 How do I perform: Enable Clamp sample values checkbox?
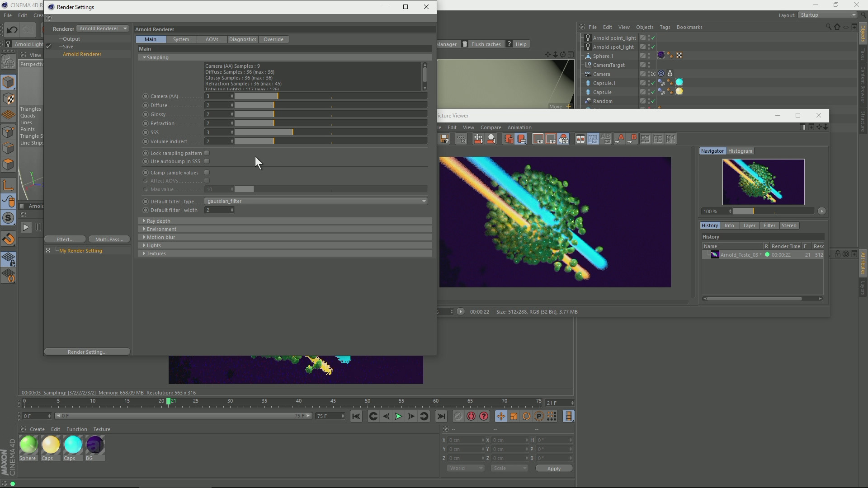pyautogui.click(x=207, y=173)
